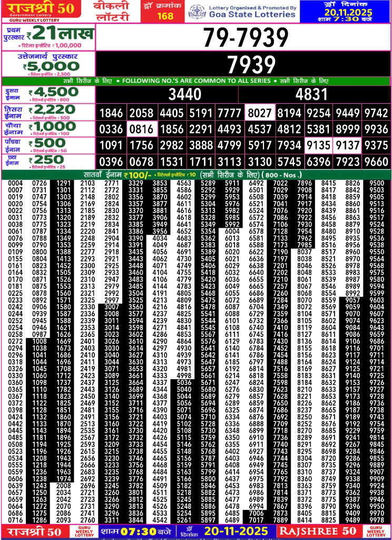
Task: Select the first prize number 79-7939
Action: pyautogui.click(x=246, y=38)
